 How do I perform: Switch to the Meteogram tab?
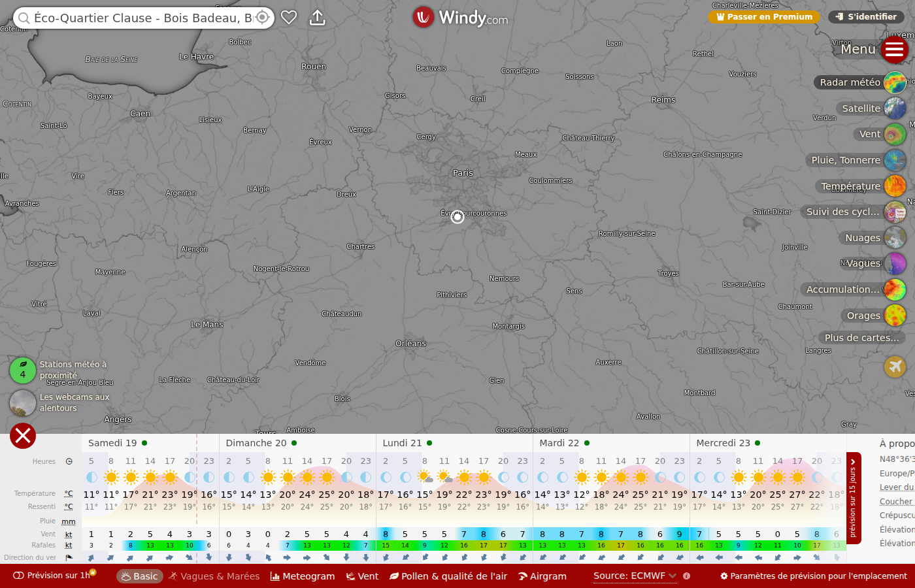tap(303, 576)
